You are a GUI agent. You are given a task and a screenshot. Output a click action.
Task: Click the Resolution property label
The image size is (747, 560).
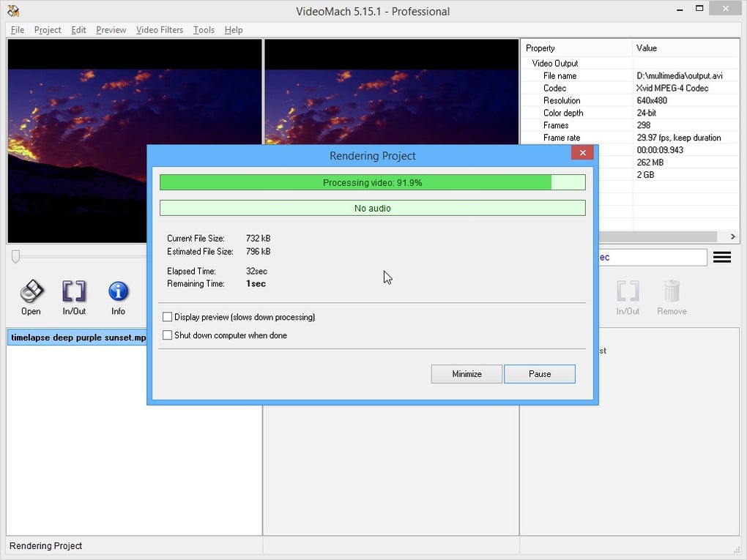coord(562,100)
